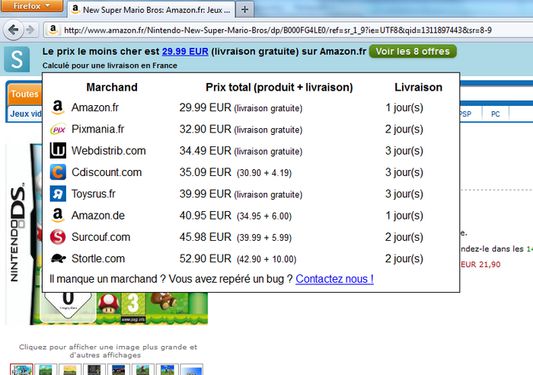Go back with the back arrow
This screenshot has width=533, height=375.
point(13,30)
